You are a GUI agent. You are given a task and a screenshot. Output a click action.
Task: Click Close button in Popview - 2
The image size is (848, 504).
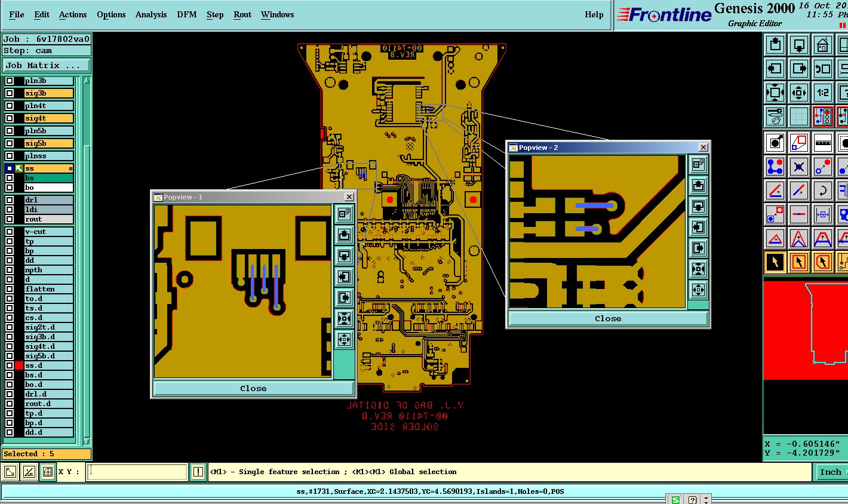point(608,318)
